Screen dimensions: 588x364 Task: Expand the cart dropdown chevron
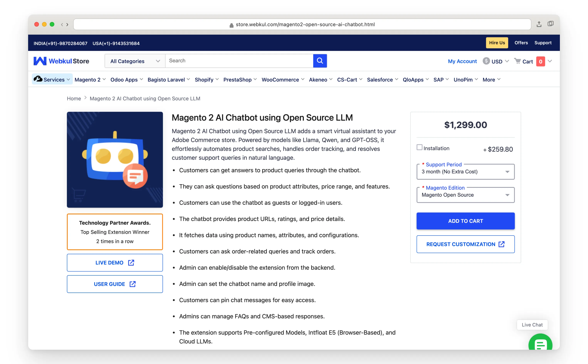pos(550,61)
